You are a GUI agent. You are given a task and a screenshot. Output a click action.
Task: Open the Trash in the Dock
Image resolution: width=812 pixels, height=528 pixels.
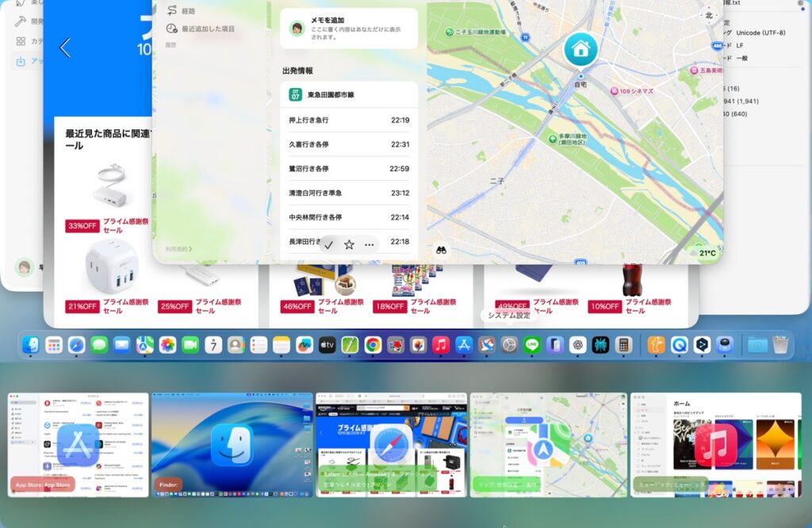780,345
